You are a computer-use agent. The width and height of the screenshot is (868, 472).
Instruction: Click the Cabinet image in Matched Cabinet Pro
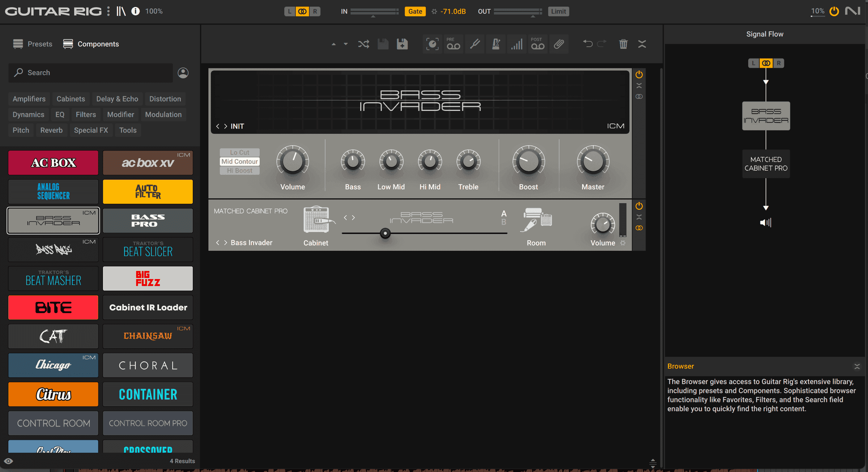click(x=317, y=219)
